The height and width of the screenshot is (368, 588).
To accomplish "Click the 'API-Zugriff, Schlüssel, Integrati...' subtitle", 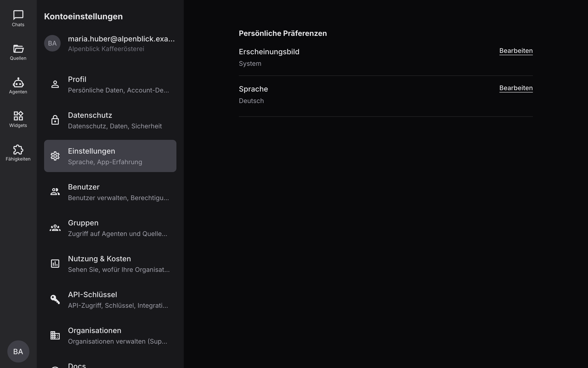I will [118, 306].
